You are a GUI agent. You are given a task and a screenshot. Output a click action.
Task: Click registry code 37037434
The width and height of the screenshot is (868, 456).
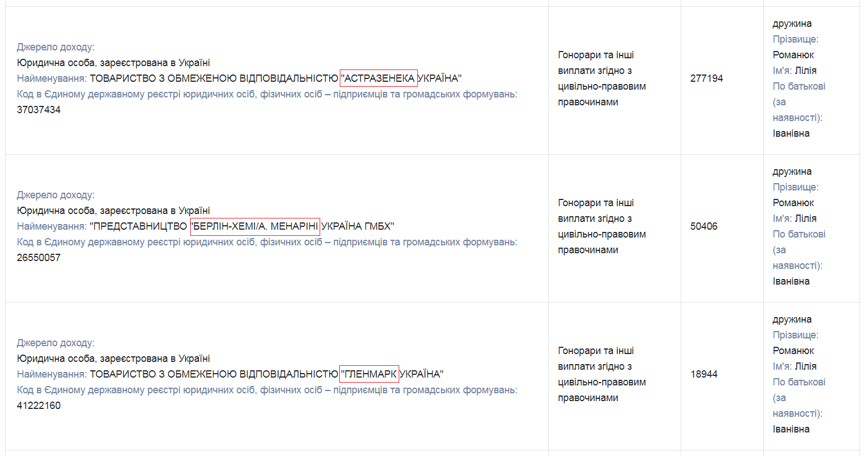39,110
